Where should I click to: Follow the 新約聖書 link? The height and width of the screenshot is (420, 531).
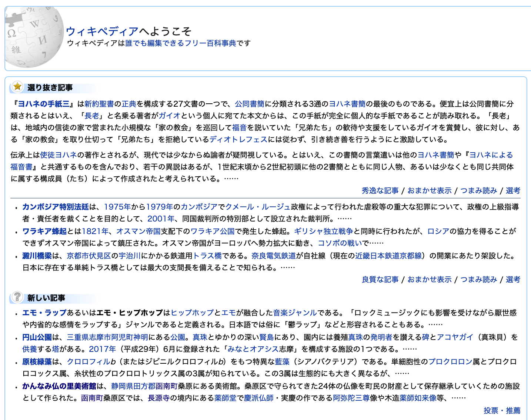click(x=99, y=104)
